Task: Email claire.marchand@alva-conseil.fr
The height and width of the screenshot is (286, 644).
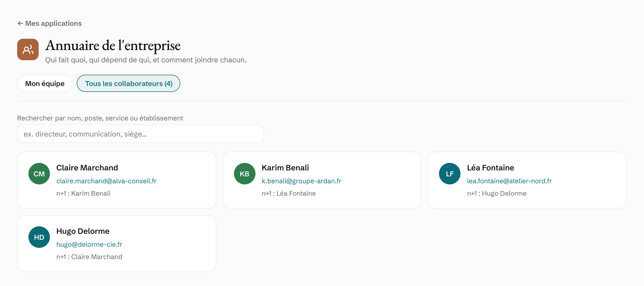Action: click(106, 181)
